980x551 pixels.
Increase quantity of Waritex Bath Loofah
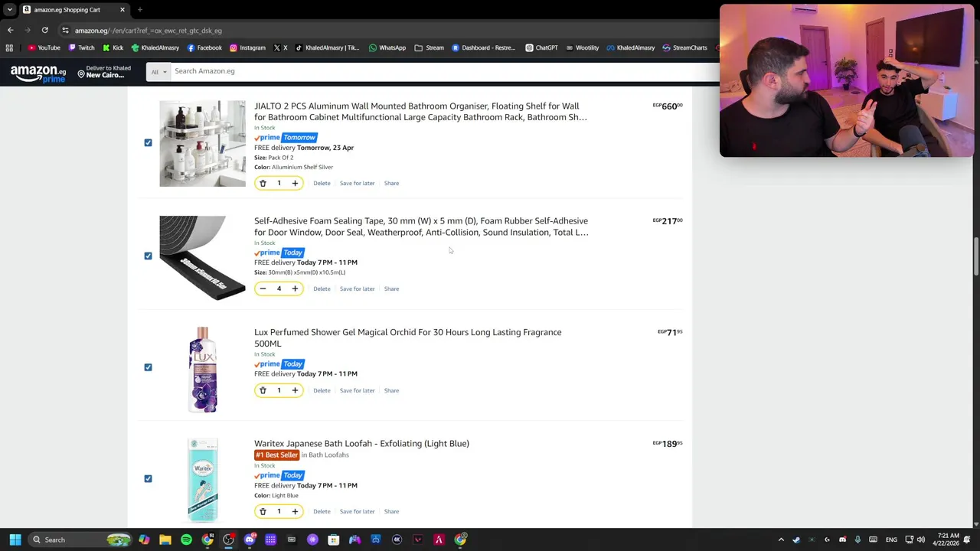(295, 511)
